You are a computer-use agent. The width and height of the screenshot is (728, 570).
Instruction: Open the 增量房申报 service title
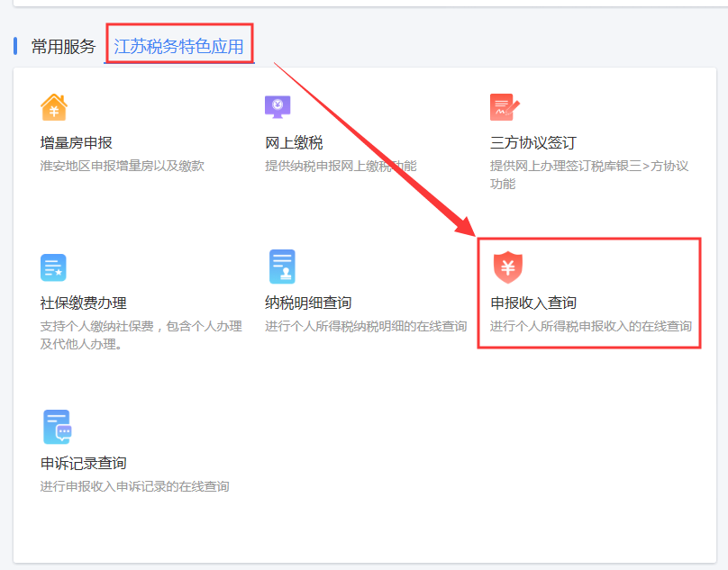coord(77,143)
